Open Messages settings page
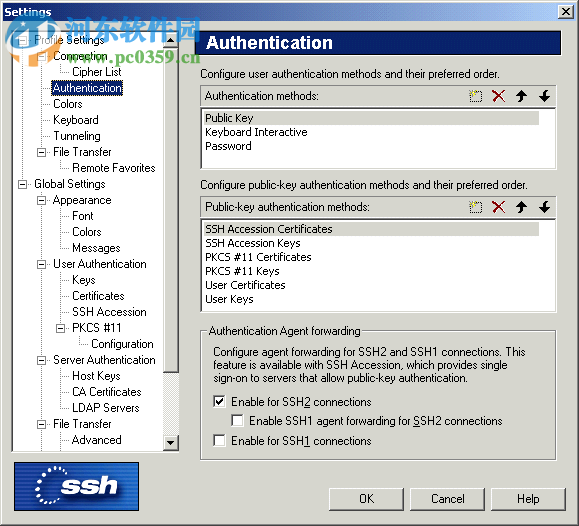 [96, 248]
